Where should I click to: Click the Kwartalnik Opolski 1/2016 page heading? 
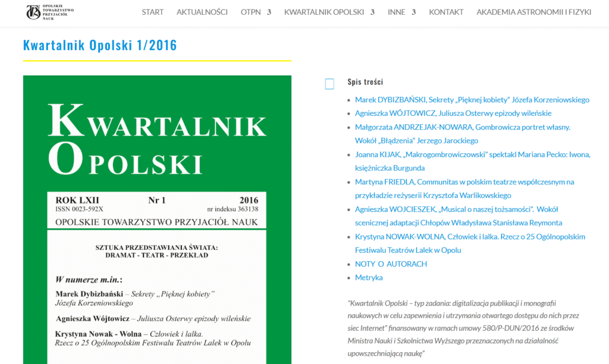(100, 45)
